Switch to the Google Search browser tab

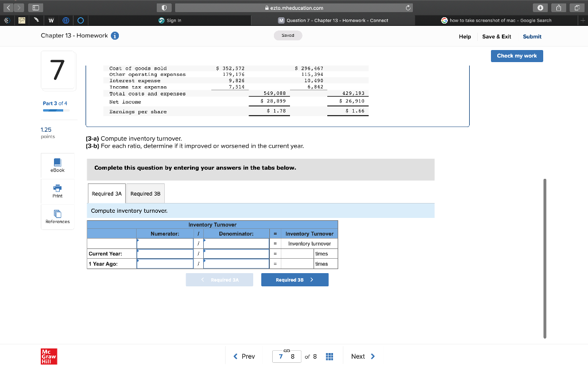click(497, 20)
